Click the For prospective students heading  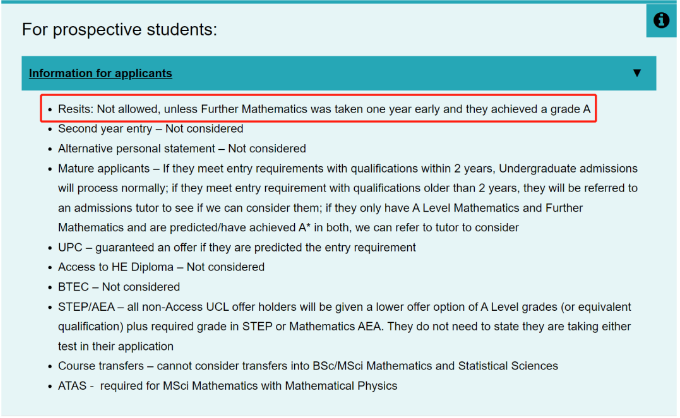(119, 29)
